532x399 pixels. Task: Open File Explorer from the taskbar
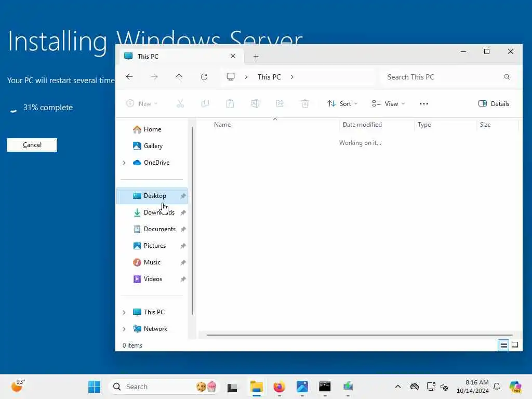(257, 387)
